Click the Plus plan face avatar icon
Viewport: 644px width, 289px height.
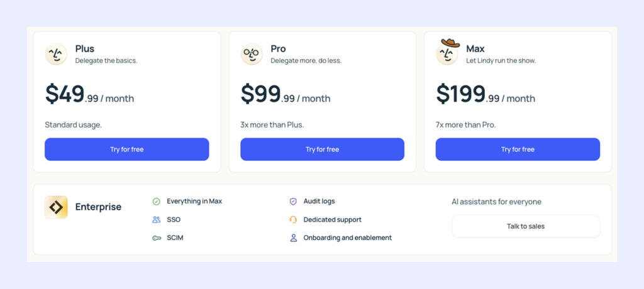[x=56, y=54]
